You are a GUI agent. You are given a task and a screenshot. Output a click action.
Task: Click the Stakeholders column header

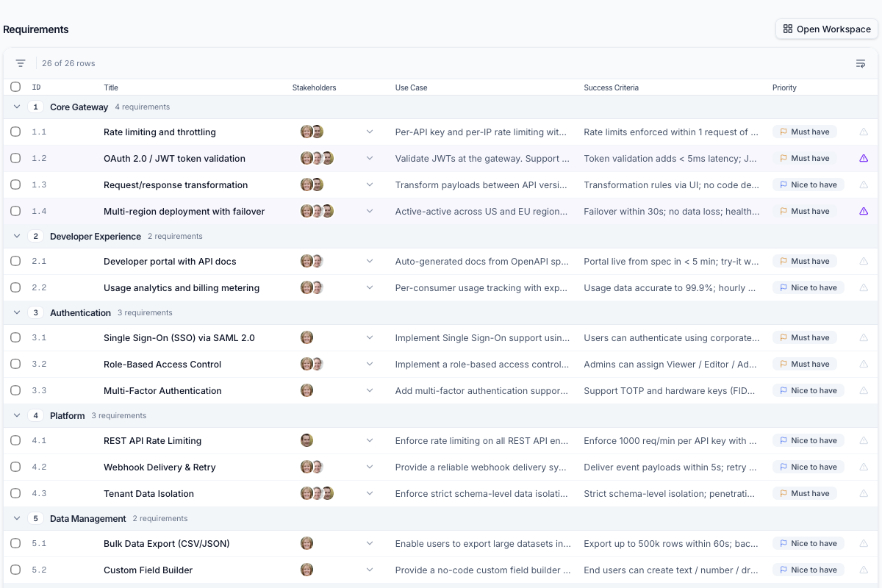[314, 87]
